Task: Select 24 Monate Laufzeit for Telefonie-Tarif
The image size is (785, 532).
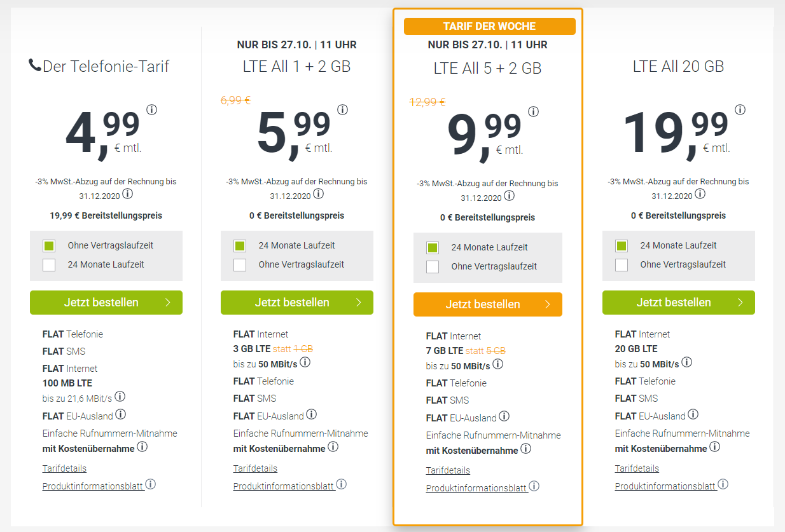Action: pos(49,264)
